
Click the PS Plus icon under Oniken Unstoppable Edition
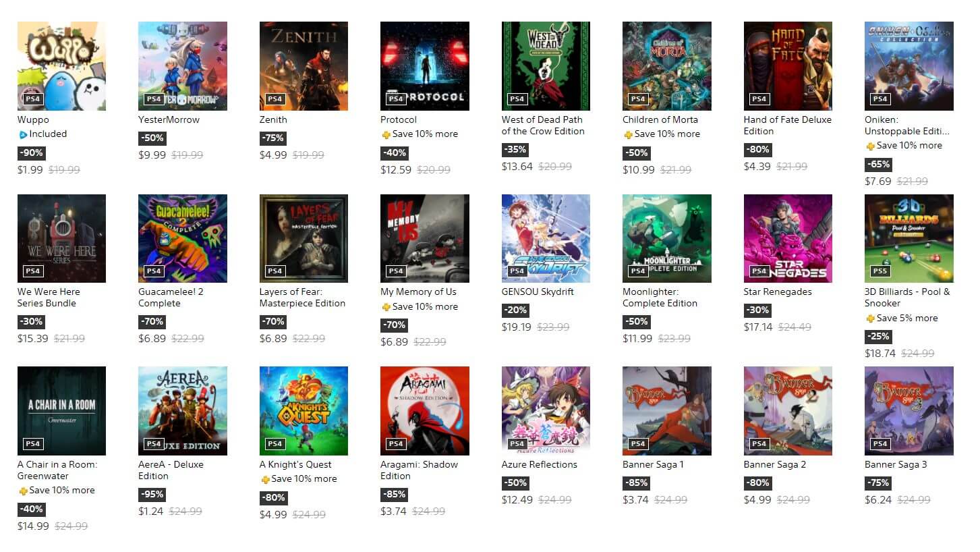[870, 146]
